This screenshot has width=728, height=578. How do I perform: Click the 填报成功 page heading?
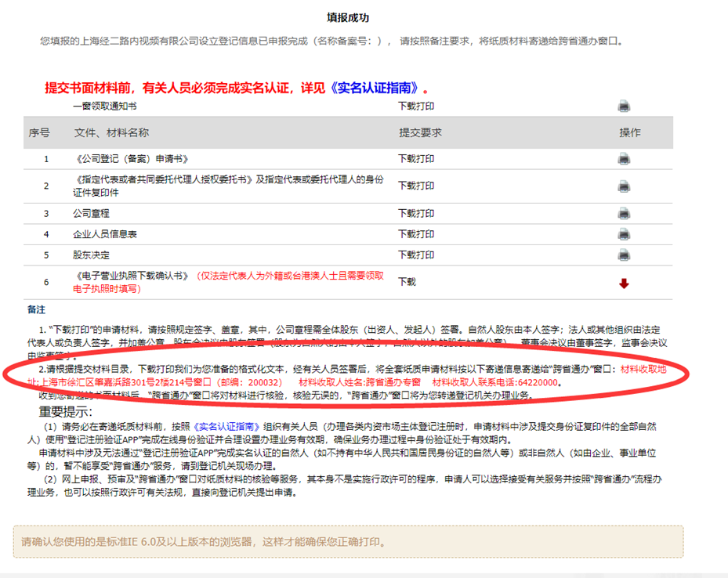point(348,18)
